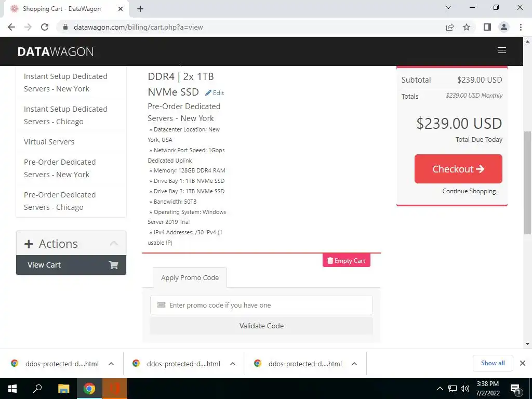The width and height of the screenshot is (532, 399).
Task: Click the orange Office taskbar icon
Action: click(115, 389)
